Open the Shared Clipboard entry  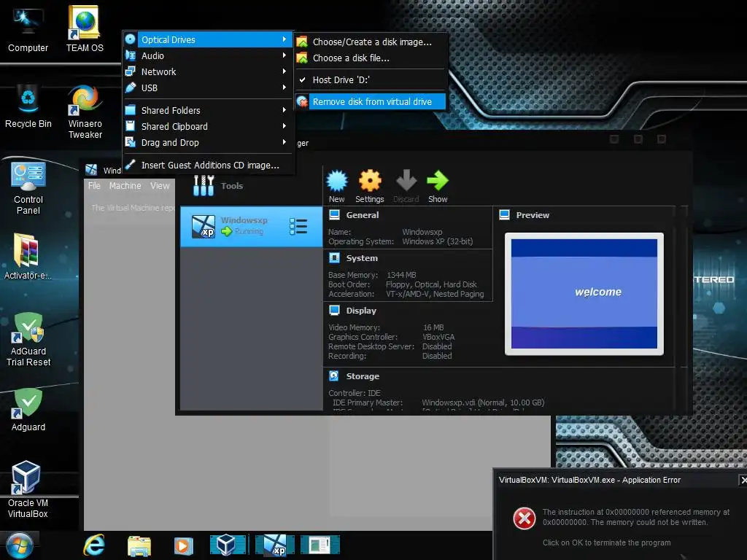point(208,127)
